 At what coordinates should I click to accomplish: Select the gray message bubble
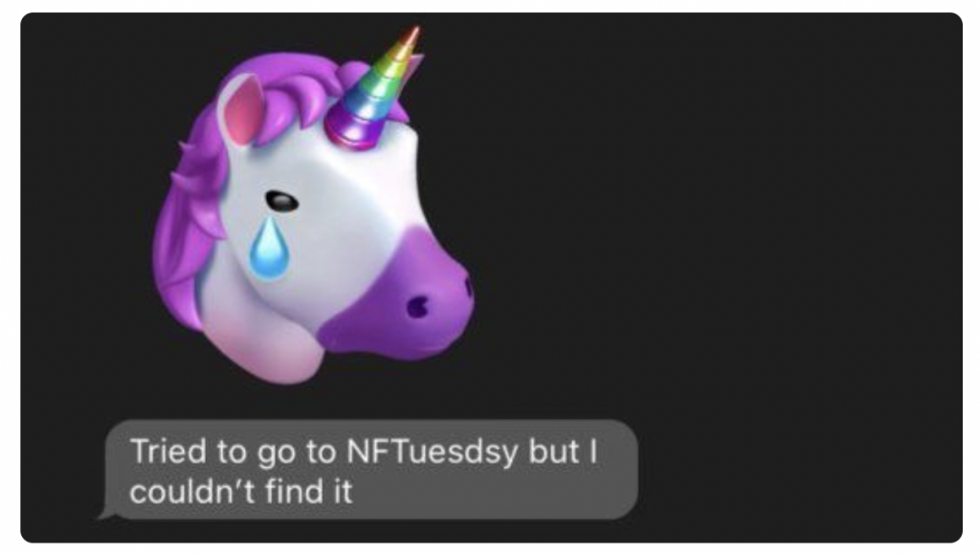coord(368,470)
